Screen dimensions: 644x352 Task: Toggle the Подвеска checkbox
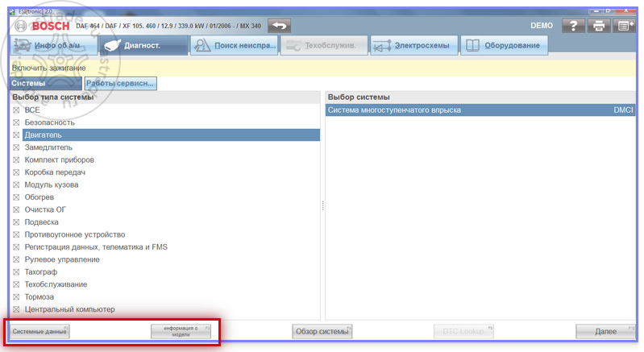pos(16,222)
